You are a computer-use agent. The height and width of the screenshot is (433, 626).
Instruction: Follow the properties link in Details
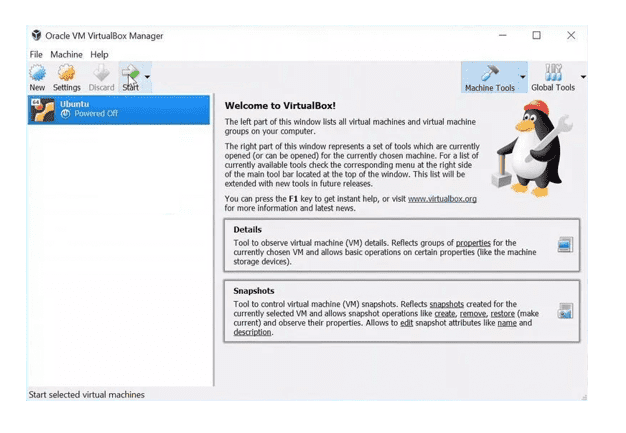tap(473, 243)
